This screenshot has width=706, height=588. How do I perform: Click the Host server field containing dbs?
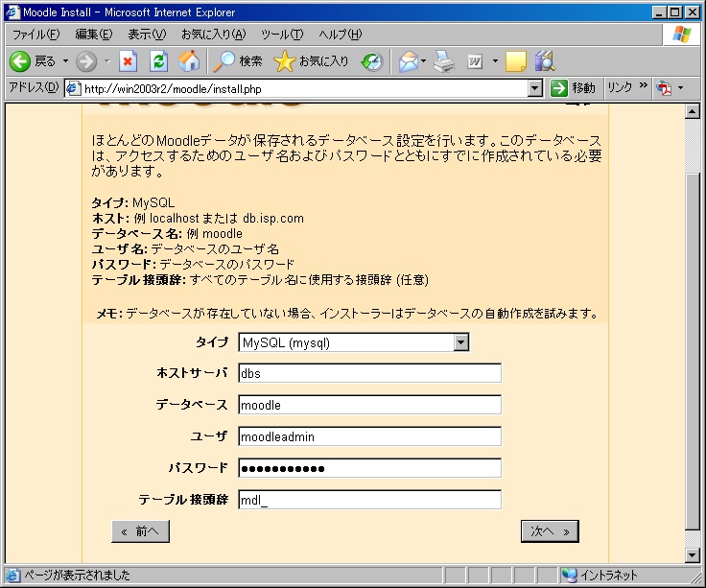[x=369, y=373]
